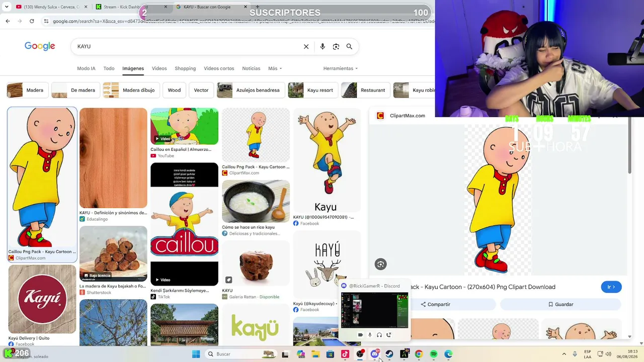Open Spotify from the taskbar
The width and height of the screenshot is (644, 362).
(x=434, y=354)
